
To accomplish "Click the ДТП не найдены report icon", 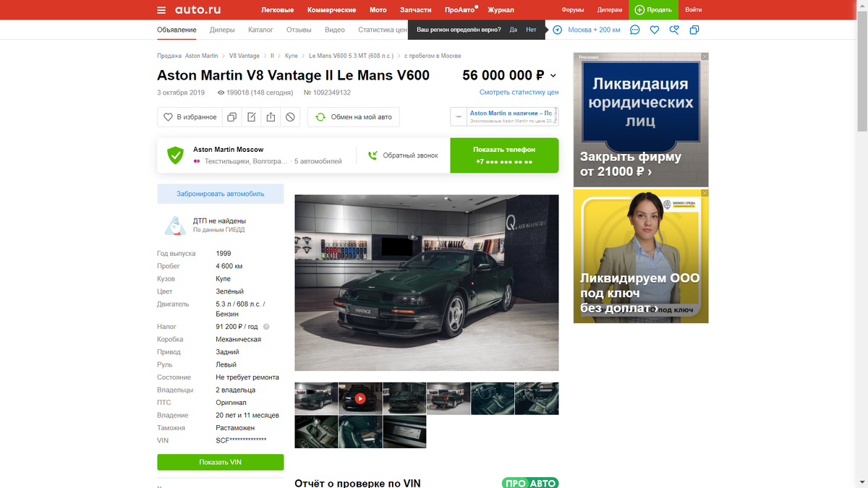I will coord(174,226).
